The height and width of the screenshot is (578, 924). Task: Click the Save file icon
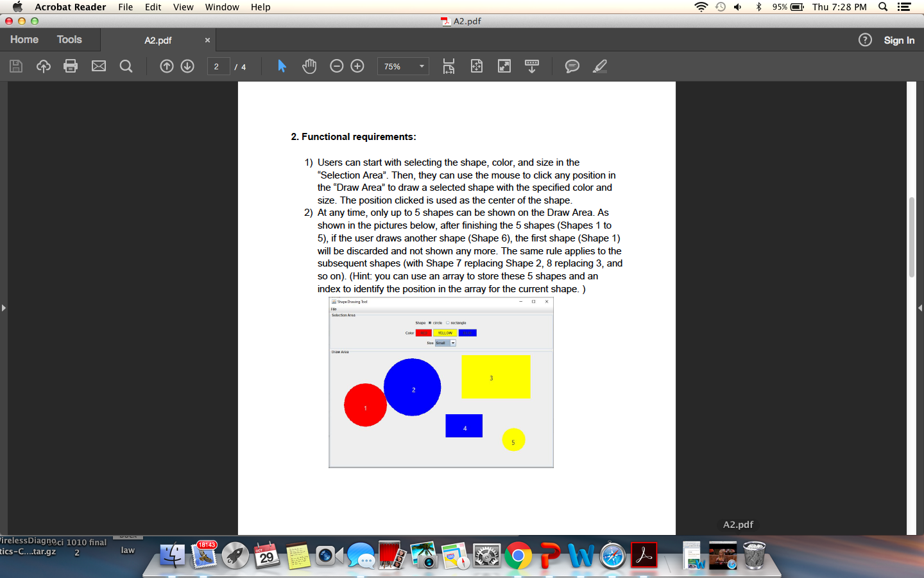pos(16,66)
